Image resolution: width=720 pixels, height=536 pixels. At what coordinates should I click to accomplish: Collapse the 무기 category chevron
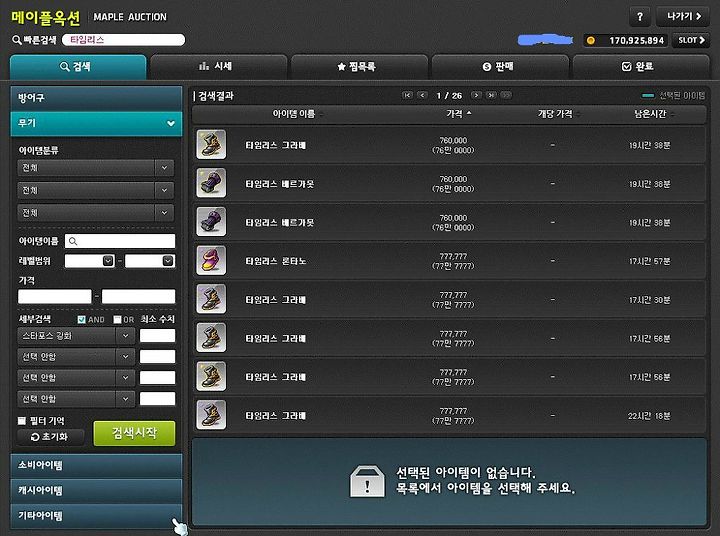click(171, 123)
